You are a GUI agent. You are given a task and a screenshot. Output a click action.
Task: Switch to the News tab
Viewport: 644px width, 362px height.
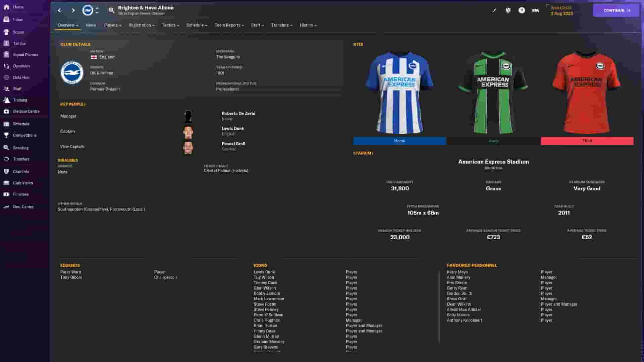[91, 25]
